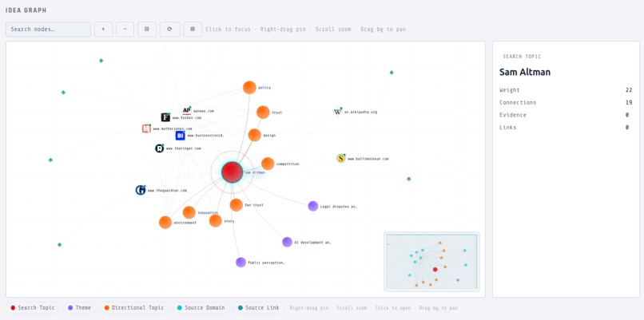Image resolution: width=644 pixels, height=320 pixels.
Task: Select the Public perception purple theme node
Action: (241, 263)
